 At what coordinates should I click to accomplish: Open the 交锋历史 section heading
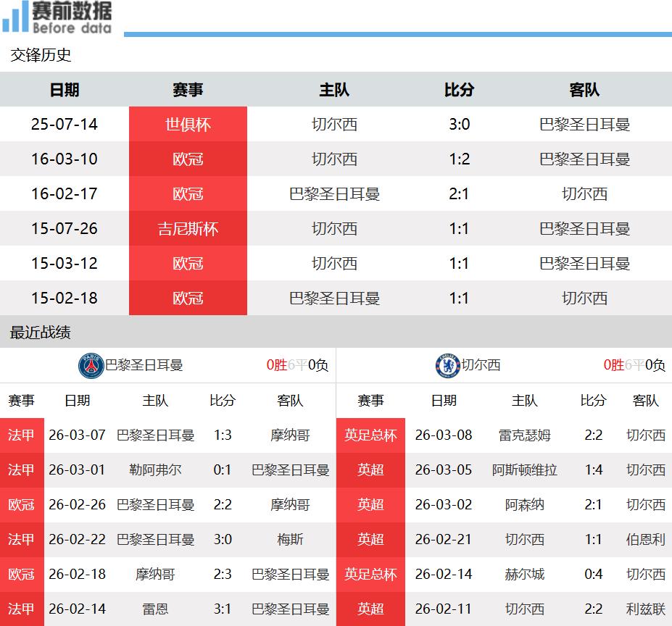[x=41, y=55]
